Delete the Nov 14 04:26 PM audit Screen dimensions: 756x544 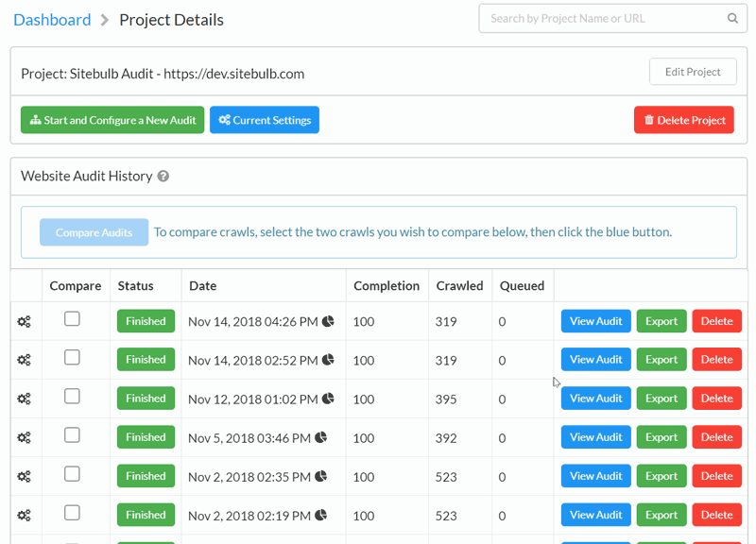(x=717, y=321)
